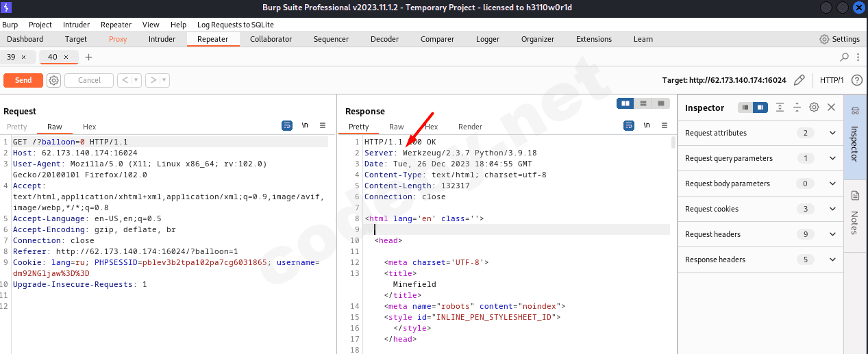Click the edit target pencil icon
Viewport: 868px width, 354px height.
tap(799, 80)
